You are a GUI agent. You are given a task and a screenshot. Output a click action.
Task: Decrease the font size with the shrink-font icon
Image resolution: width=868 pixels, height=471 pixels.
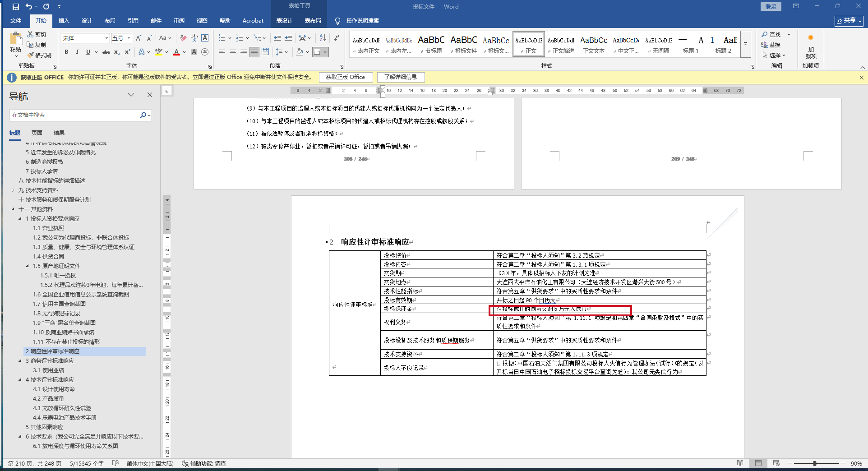149,38
